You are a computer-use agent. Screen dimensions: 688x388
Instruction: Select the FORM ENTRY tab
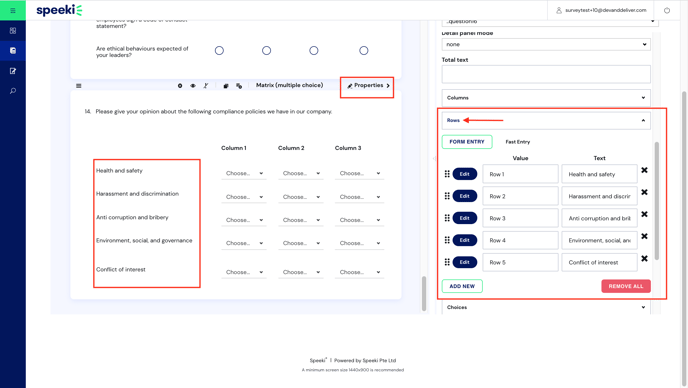click(x=467, y=142)
